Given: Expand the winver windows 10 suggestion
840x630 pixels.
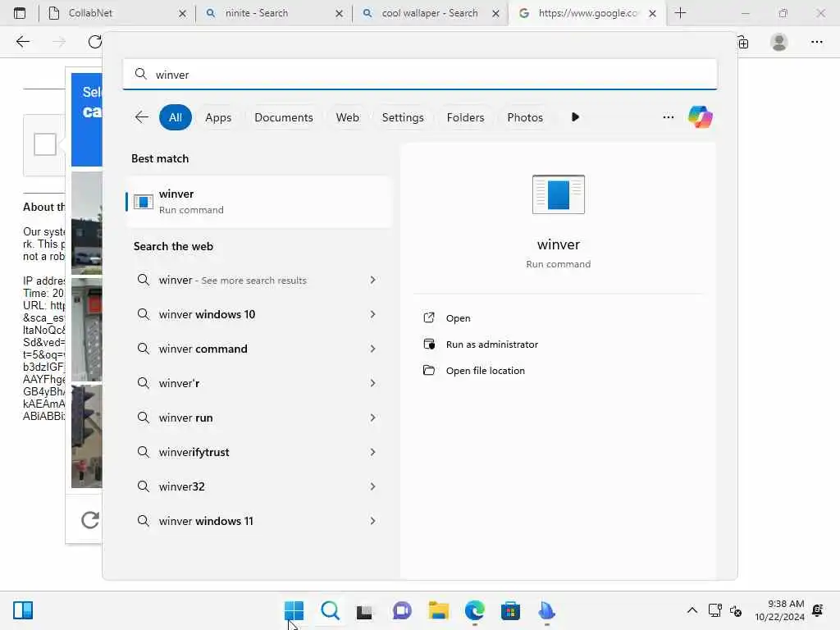Looking at the screenshot, I should [x=372, y=314].
